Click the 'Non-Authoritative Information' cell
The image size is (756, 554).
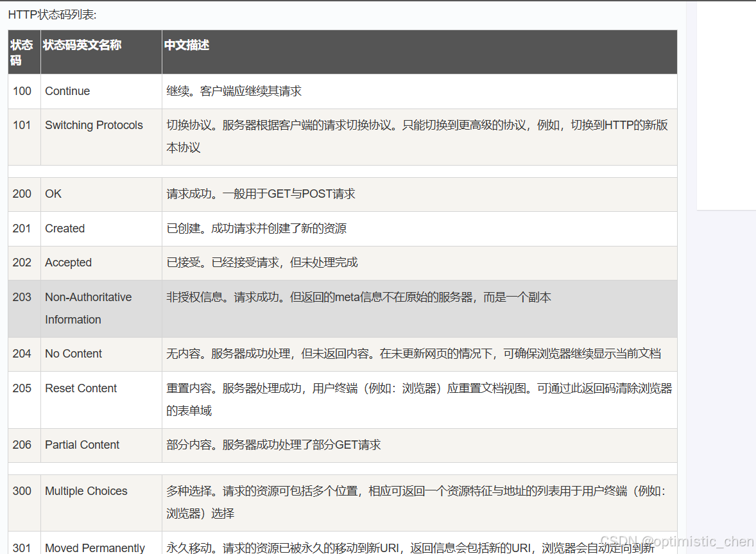pyautogui.click(x=101, y=309)
